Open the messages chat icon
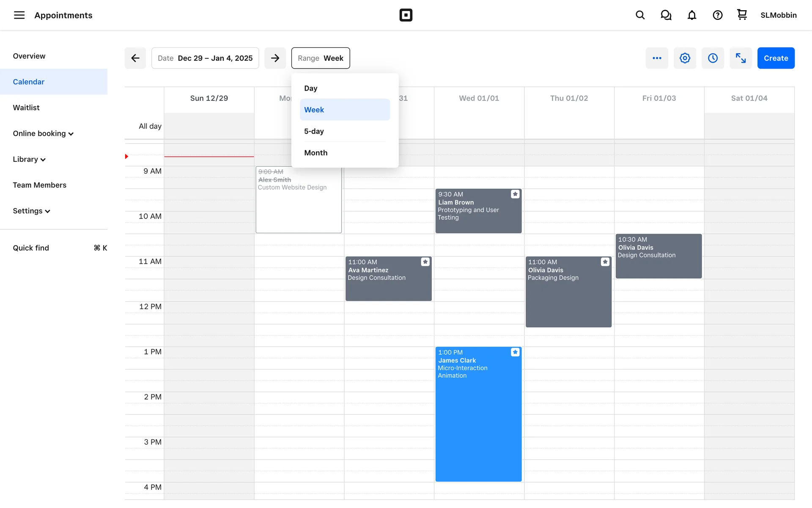The width and height of the screenshot is (812, 508). click(x=666, y=15)
